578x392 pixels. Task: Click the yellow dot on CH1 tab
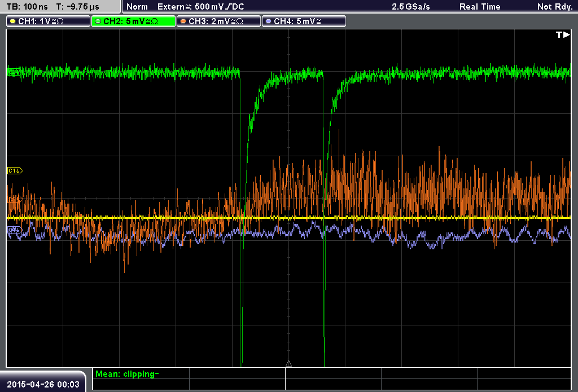tap(13, 21)
